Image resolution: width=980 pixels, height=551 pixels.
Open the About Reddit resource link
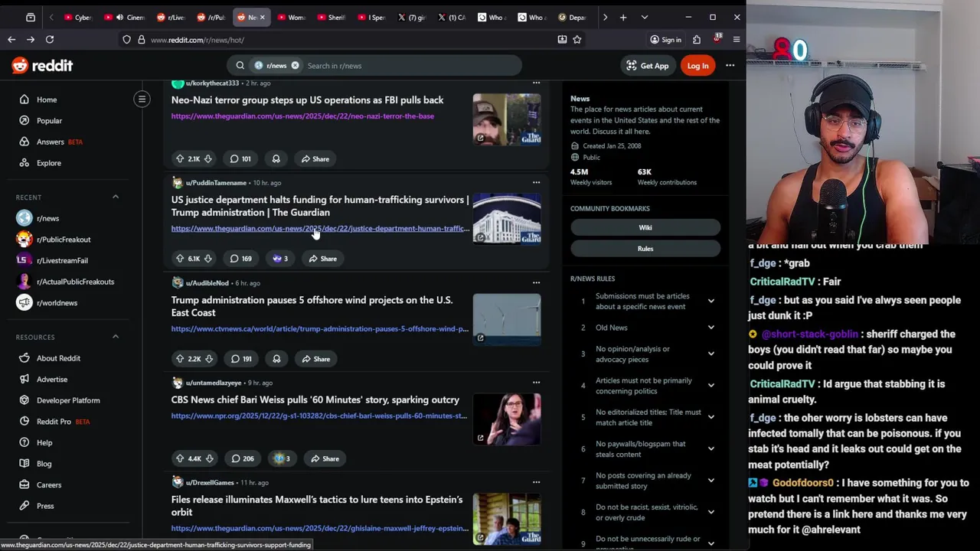tap(58, 358)
